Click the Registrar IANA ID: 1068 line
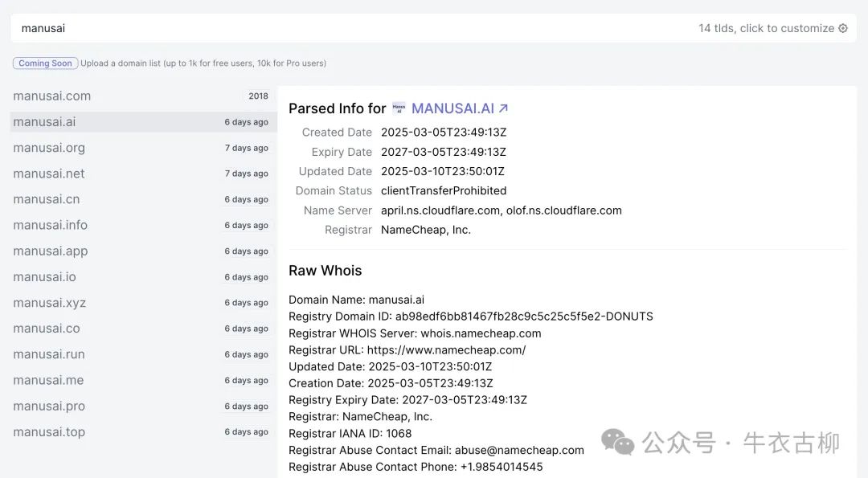Screen dimensions: 868x478 click(x=350, y=434)
